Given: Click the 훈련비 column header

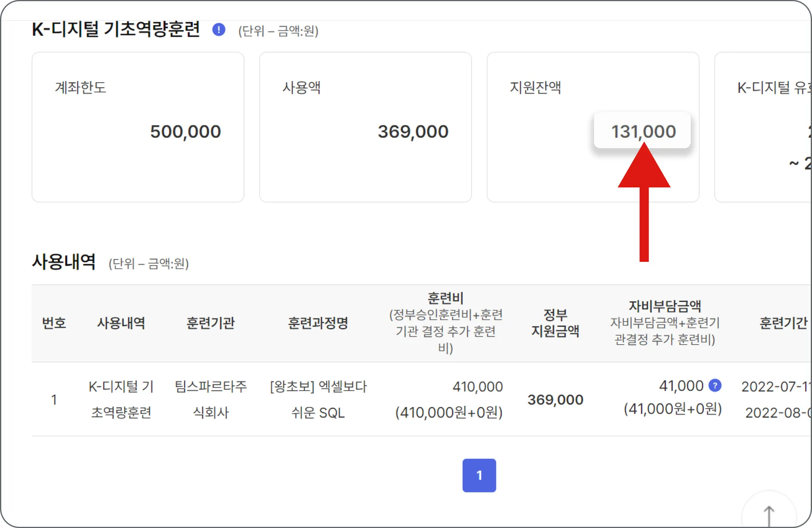Looking at the screenshot, I should (x=446, y=298).
